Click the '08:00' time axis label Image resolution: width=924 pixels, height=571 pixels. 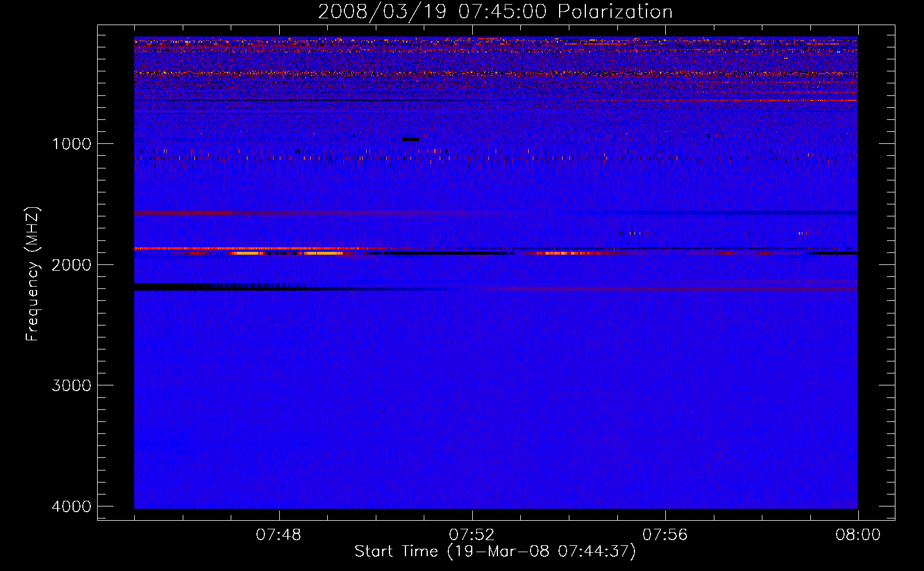[858, 535]
